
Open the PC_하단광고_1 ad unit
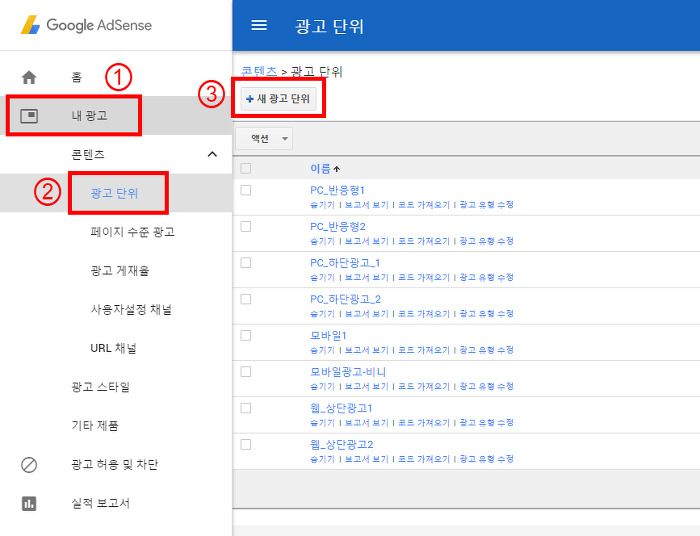tap(345, 263)
